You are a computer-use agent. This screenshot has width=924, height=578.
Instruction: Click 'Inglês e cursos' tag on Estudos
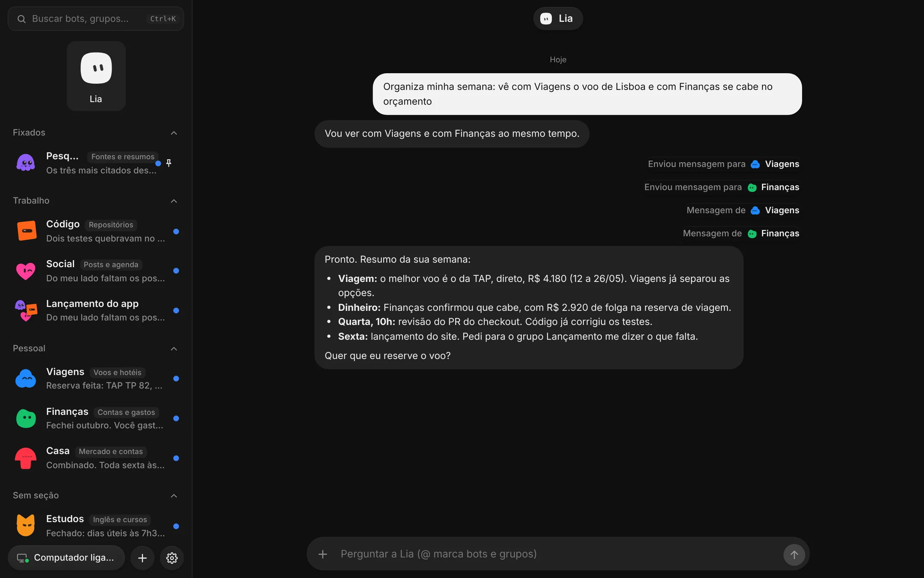pyautogui.click(x=120, y=519)
